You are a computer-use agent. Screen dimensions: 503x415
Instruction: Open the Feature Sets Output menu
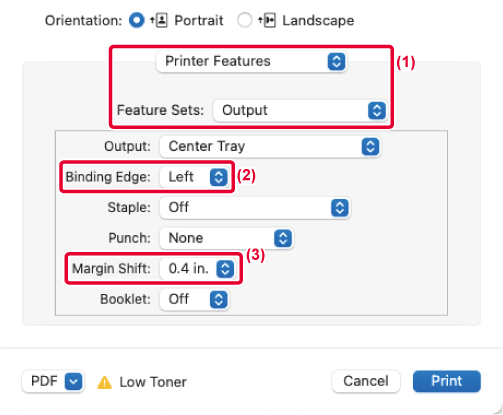[x=300, y=110]
